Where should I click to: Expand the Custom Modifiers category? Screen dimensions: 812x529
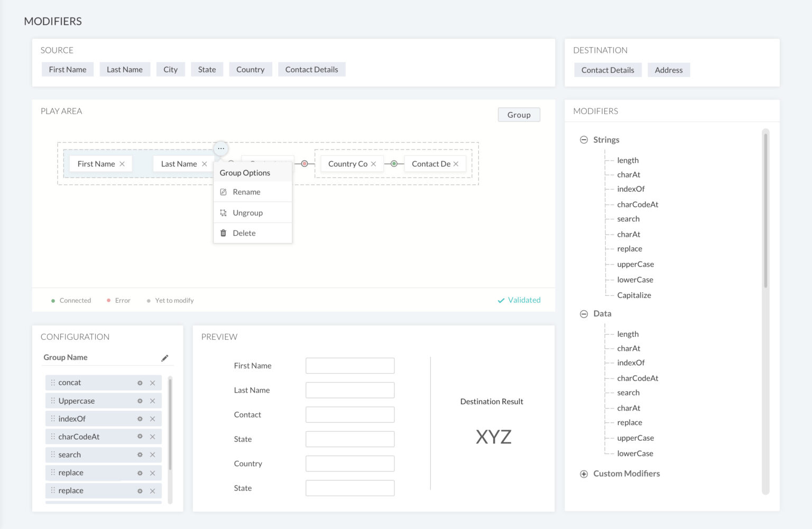[584, 474]
